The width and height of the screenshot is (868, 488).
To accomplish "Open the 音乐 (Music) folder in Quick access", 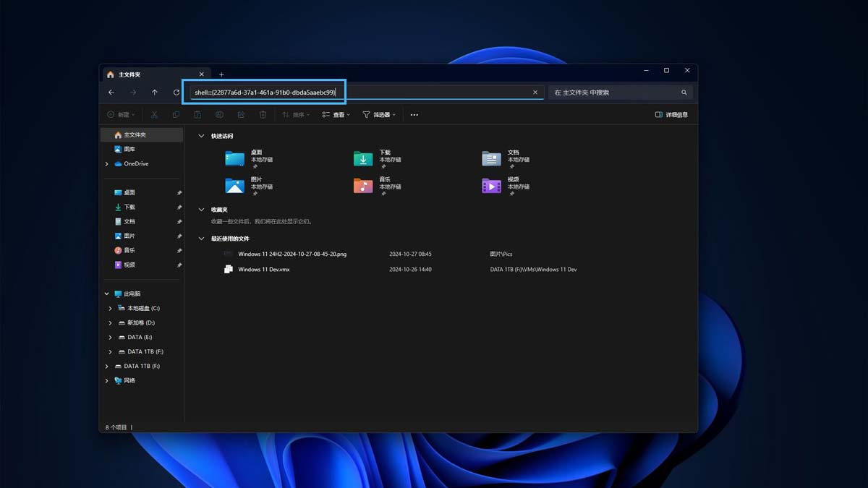I will [363, 186].
